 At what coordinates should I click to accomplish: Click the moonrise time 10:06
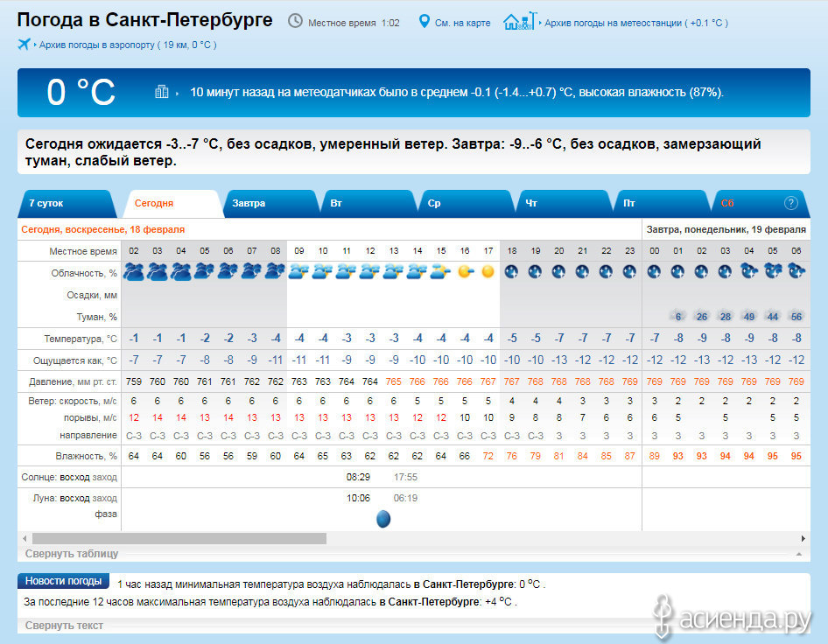tap(358, 498)
